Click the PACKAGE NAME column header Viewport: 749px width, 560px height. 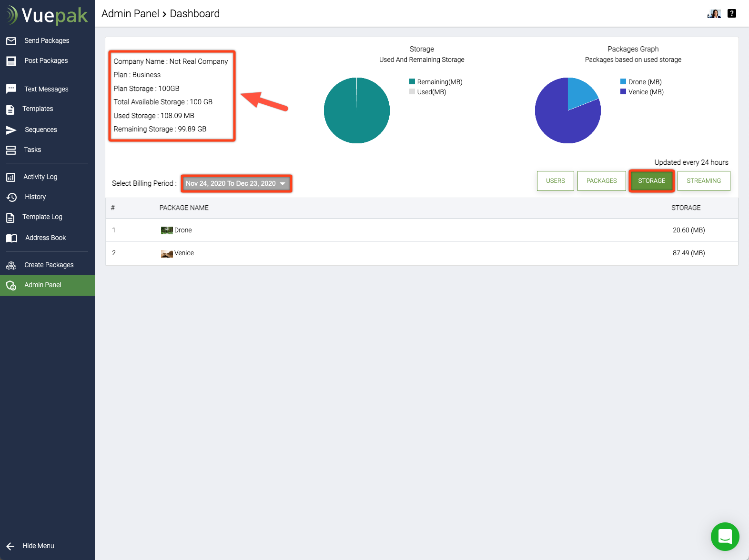click(184, 208)
